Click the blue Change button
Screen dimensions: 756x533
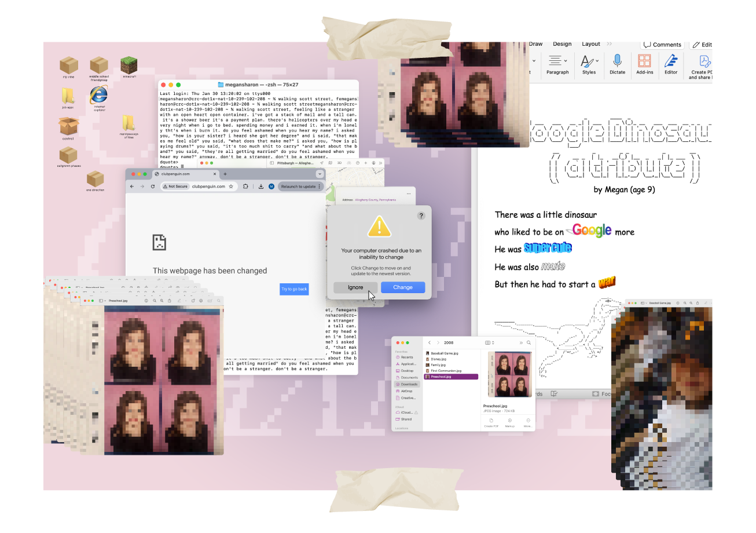pyautogui.click(x=403, y=287)
